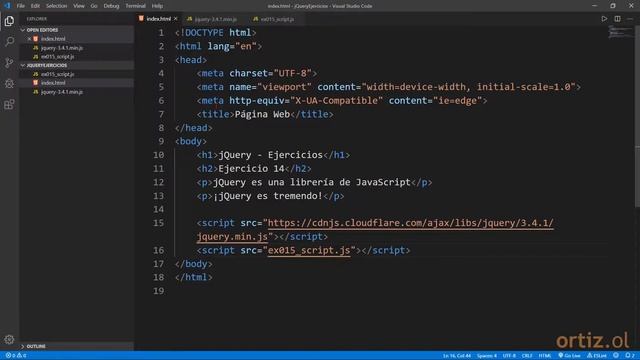Open the File menu
The image size is (640, 360).
tap(21, 6)
